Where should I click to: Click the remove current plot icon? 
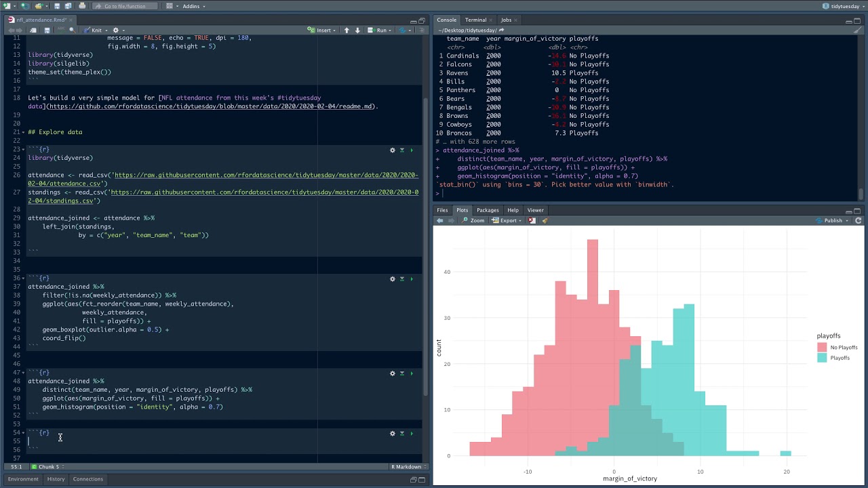point(532,220)
